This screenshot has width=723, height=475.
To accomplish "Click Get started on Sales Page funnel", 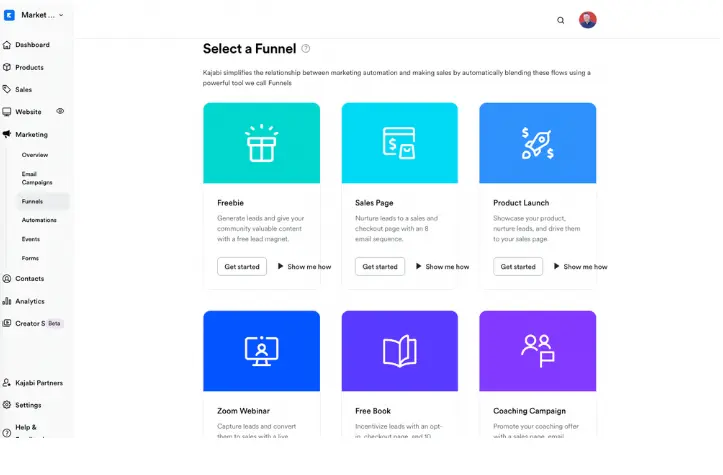I will point(380,267).
